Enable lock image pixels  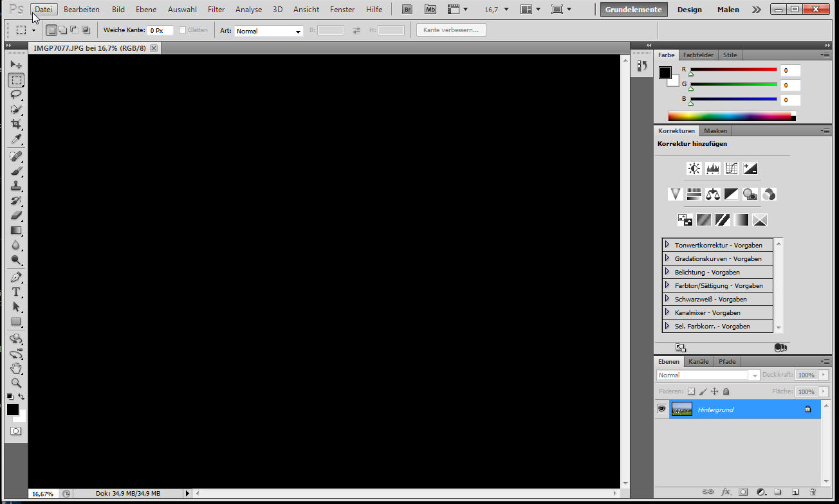[703, 391]
